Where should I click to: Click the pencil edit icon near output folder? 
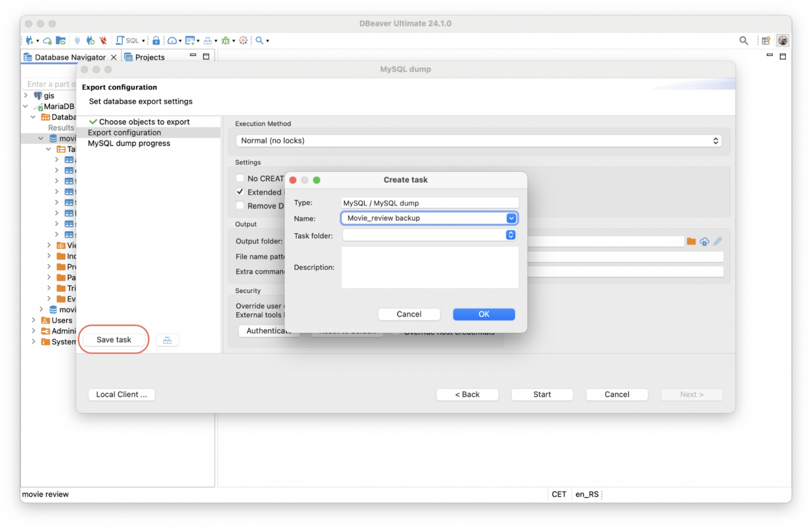[x=717, y=241]
